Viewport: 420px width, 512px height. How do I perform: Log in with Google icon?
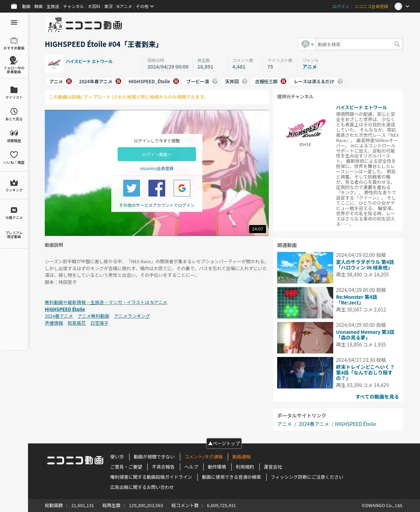pyautogui.click(x=182, y=188)
